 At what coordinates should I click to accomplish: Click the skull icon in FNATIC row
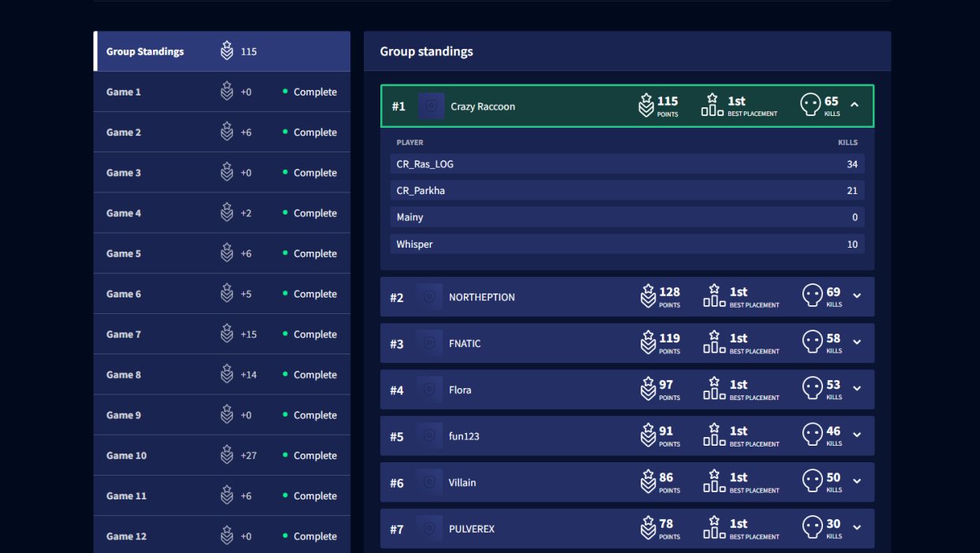[813, 342]
